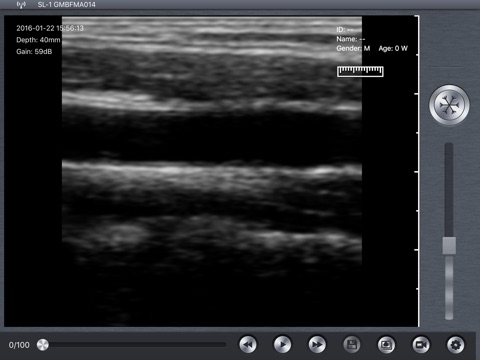Play the cine loop
Image resolution: width=480 pixels, height=360 pixels.
pyautogui.click(x=282, y=344)
